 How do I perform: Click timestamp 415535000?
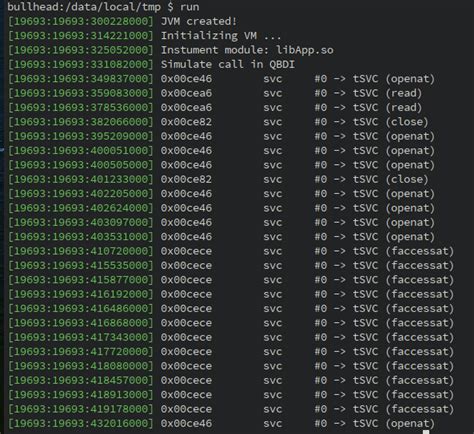tap(119, 265)
